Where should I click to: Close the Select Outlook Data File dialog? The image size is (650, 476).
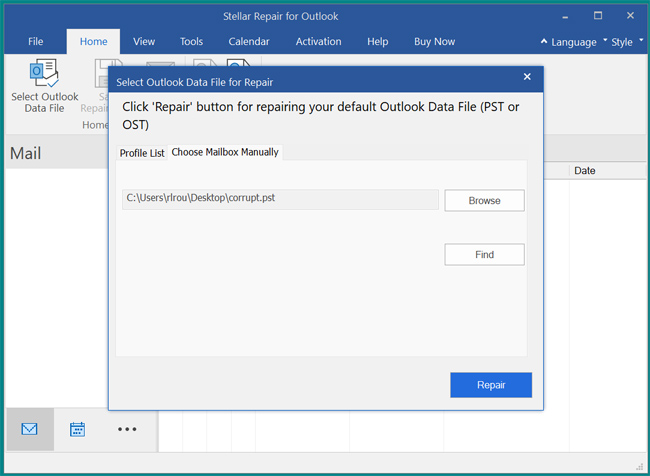pyautogui.click(x=527, y=77)
